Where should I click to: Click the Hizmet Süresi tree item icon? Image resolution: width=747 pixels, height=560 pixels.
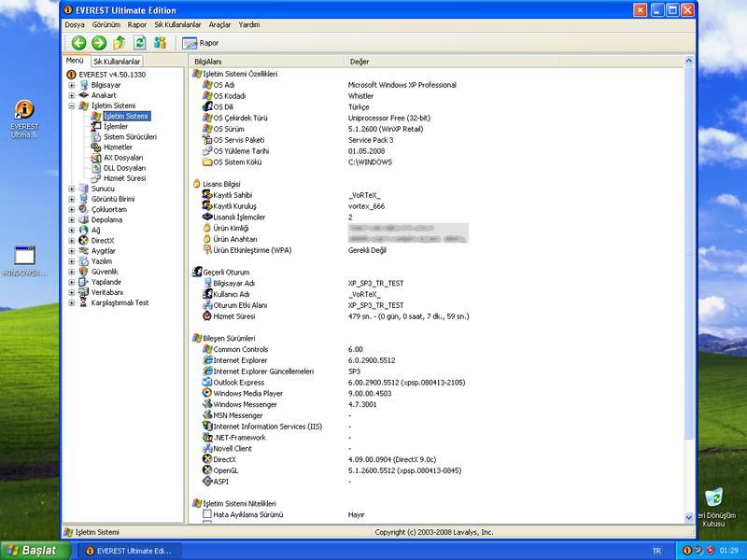(96, 178)
